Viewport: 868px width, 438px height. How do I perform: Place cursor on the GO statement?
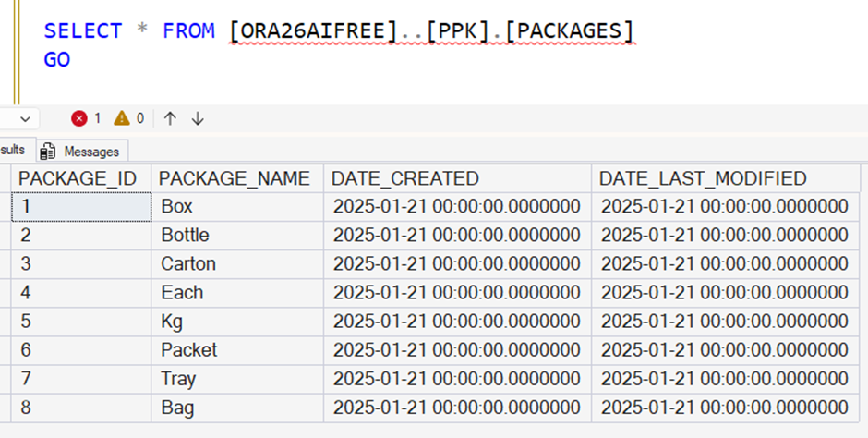point(56,60)
